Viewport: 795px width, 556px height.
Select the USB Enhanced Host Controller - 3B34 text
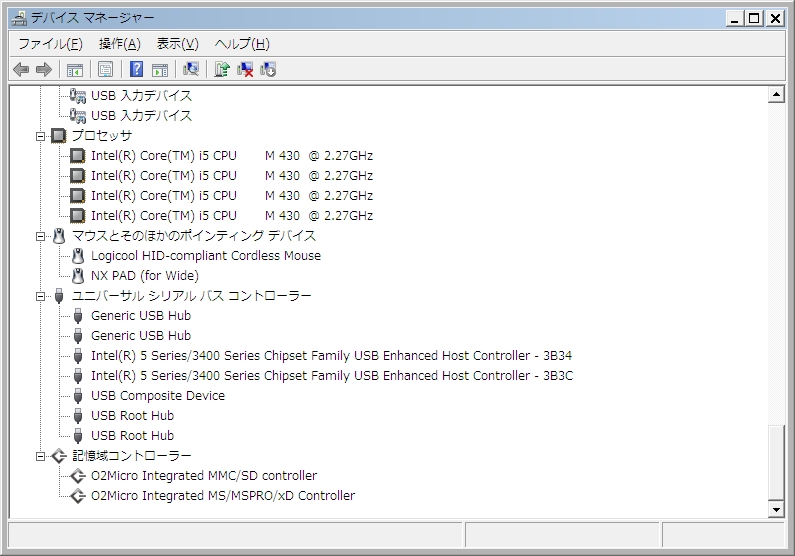point(332,356)
